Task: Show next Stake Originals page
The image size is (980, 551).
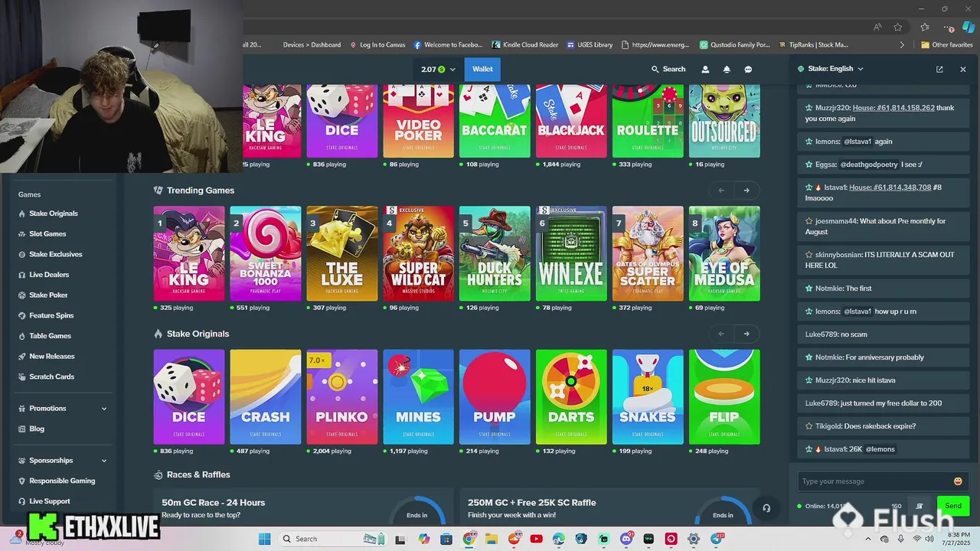Action: click(746, 334)
